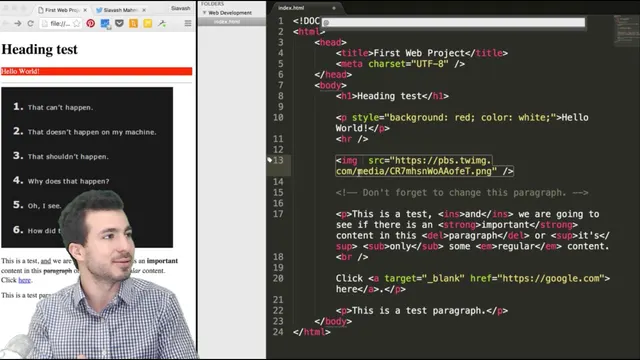Click line number 17 in gutter

(x=278, y=214)
